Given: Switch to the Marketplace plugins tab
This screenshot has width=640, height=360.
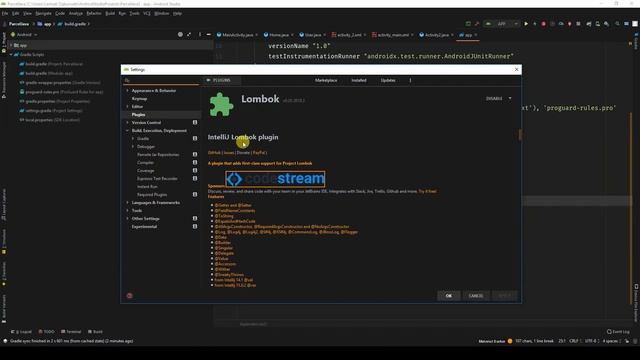Looking at the screenshot, I should tap(326, 80).
